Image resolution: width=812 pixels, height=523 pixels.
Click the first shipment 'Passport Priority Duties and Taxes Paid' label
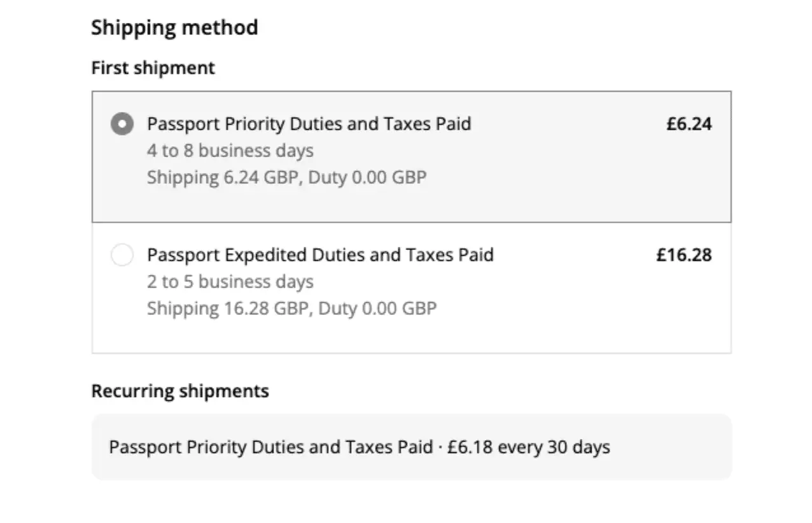click(x=309, y=123)
